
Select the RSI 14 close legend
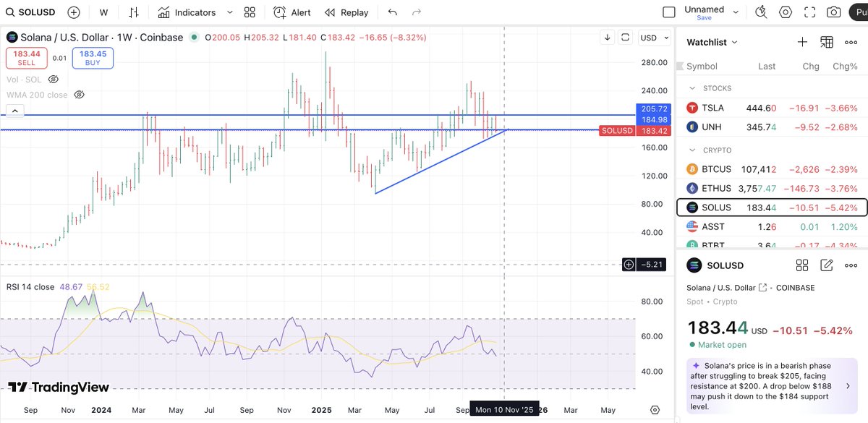[30, 287]
